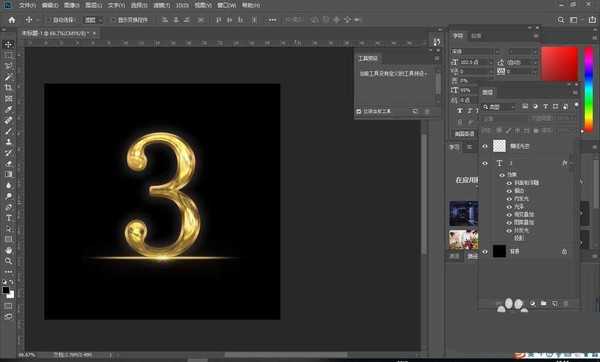600x362 pixels.
Task: Open the Window menu
Action: 227,5
